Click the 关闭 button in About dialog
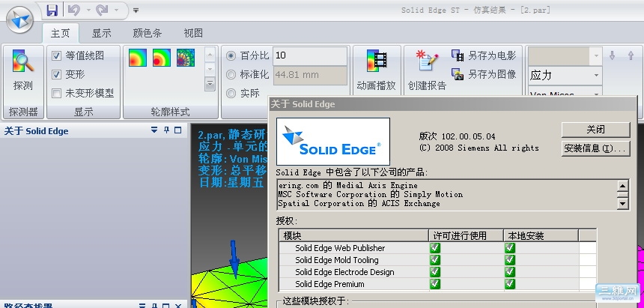This screenshot has height=308, width=644. pyautogui.click(x=595, y=130)
